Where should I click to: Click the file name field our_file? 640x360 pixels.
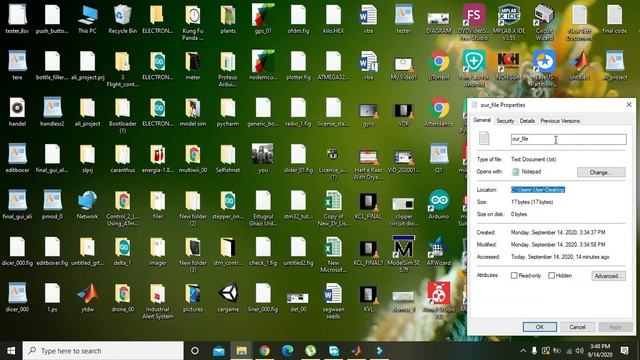click(568, 139)
